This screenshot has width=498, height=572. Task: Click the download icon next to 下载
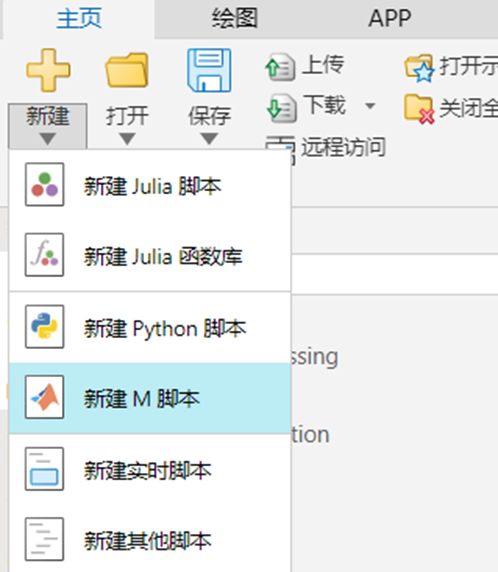pos(281,108)
